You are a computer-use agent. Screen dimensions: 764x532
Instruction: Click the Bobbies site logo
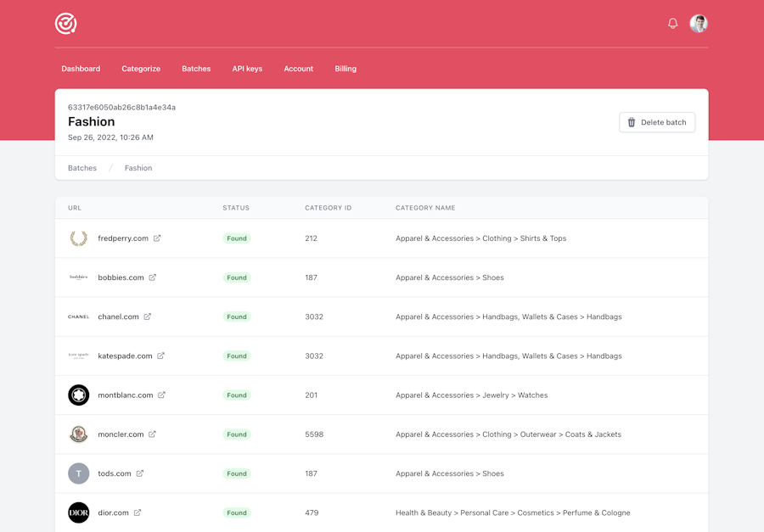coord(78,277)
